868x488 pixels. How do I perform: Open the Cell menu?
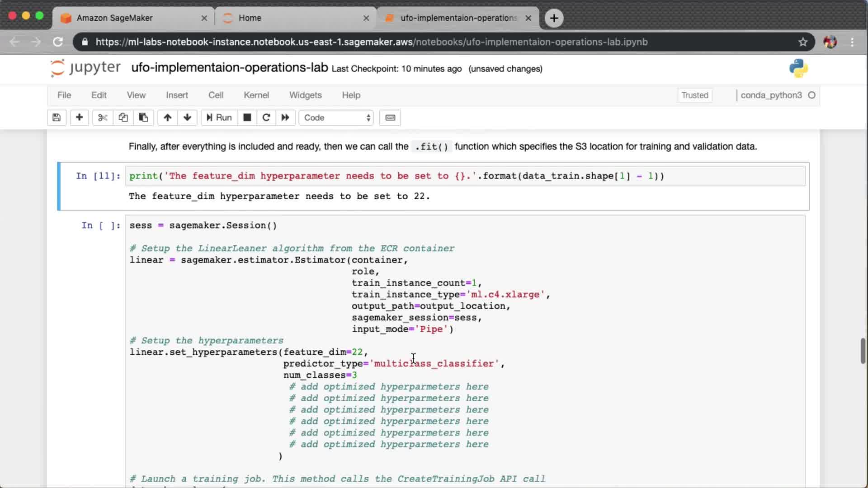[x=216, y=95]
